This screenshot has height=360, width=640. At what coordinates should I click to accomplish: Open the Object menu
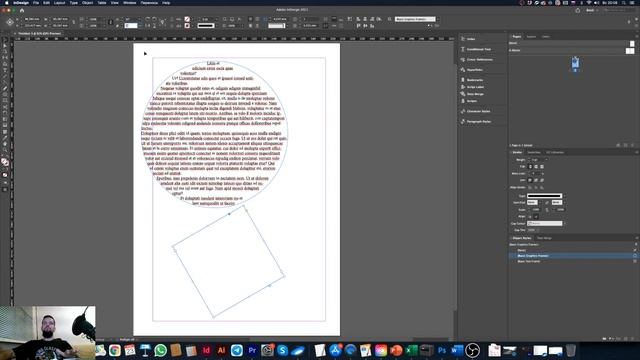pyautogui.click(x=87, y=3)
